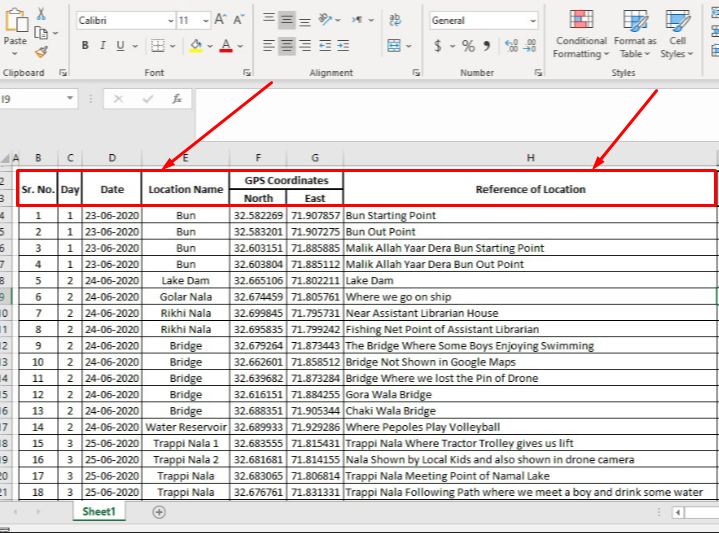The width and height of the screenshot is (719, 533).
Task: Click Wrap Text icon
Action: click(394, 20)
